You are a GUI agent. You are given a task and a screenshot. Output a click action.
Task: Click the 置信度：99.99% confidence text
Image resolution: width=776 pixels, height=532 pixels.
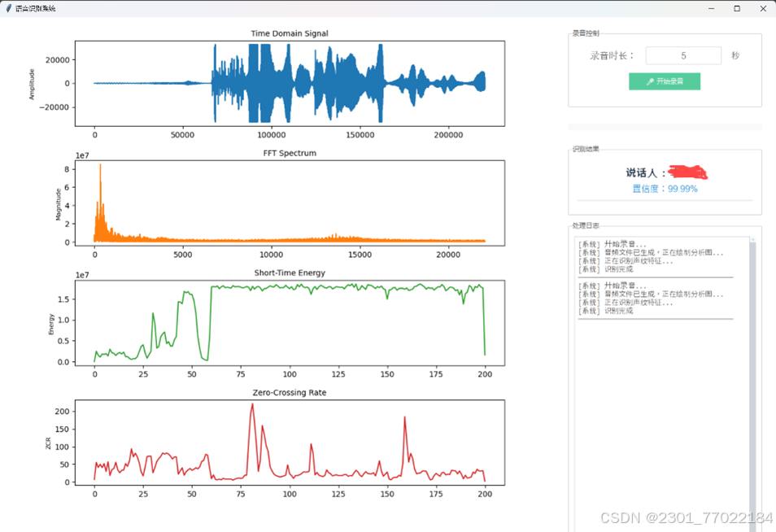665,189
